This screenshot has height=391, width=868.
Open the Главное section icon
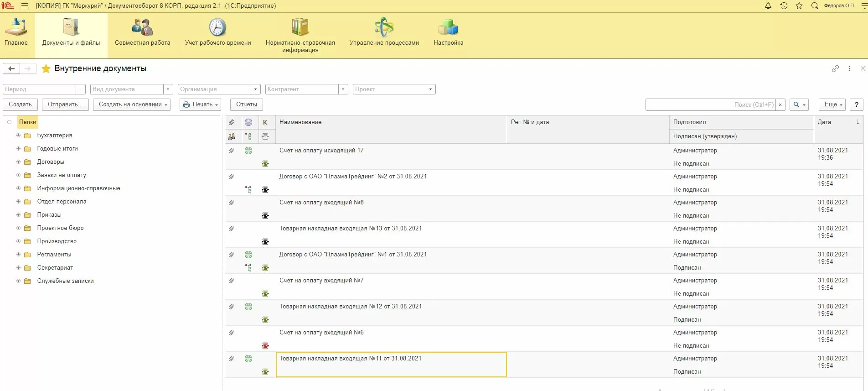16,32
